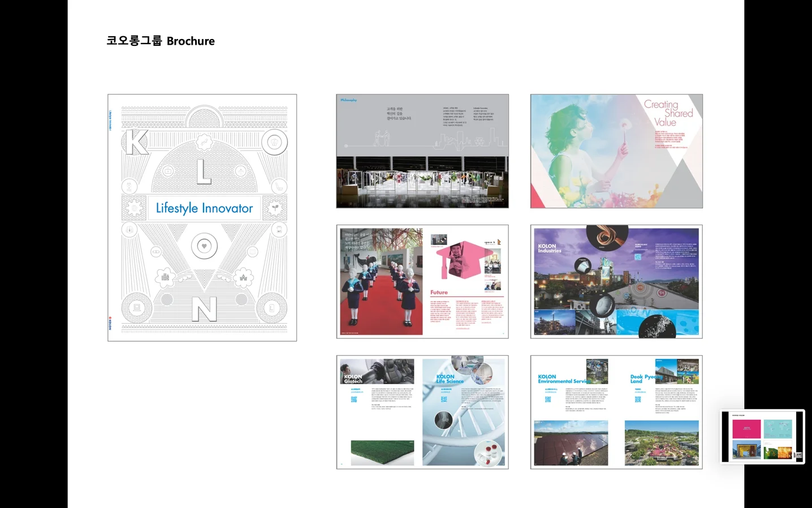The image size is (812, 508).
Task: Click the briefcase icon inside the cover dome
Action: (168, 171)
